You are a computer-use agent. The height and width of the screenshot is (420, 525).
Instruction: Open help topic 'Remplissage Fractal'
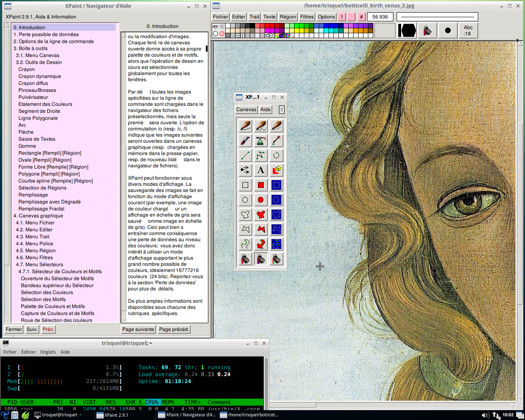coord(41,209)
